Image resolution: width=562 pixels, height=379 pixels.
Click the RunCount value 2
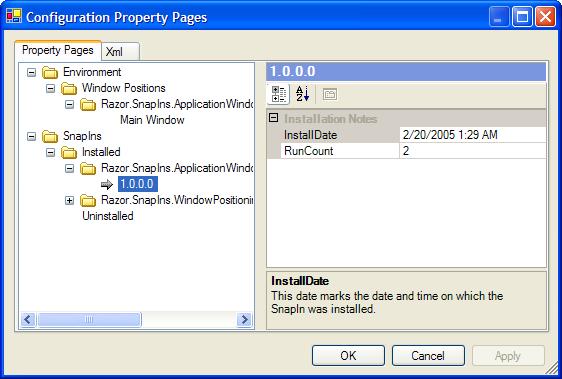[x=473, y=151]
